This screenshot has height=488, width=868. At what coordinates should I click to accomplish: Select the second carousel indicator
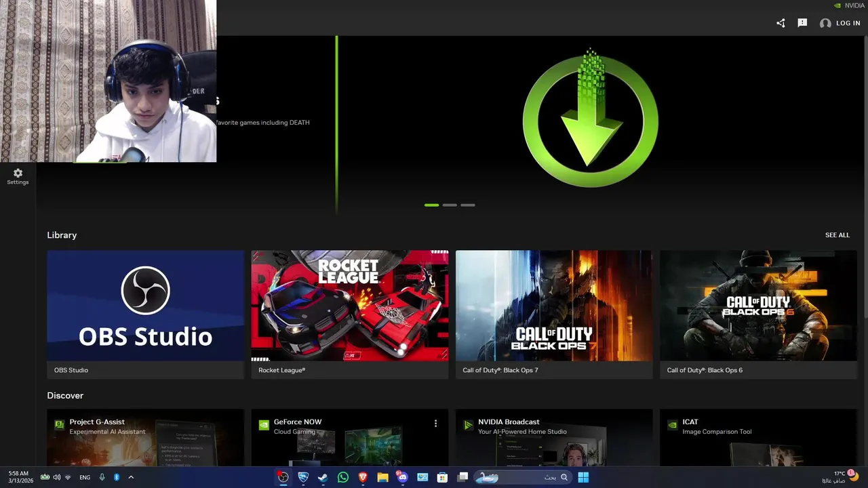pos(450,205)
